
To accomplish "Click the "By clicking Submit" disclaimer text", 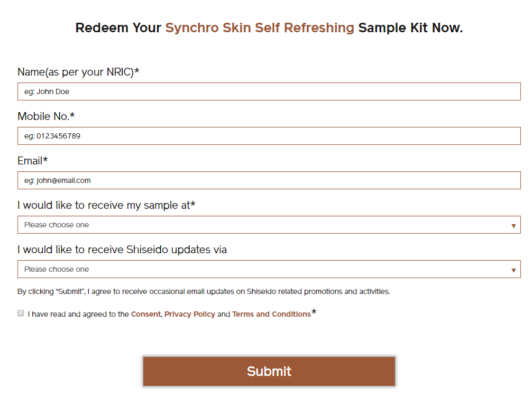I will point(203,291).
